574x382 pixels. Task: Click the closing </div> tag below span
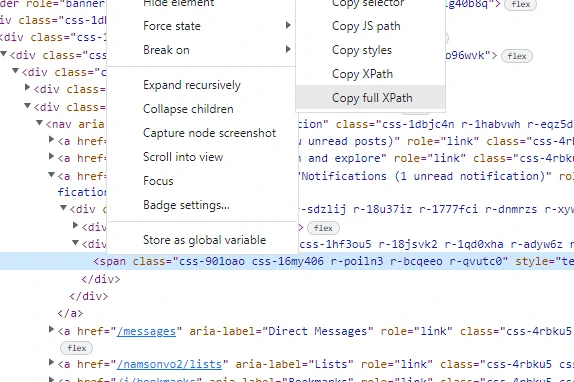[101, 280]
